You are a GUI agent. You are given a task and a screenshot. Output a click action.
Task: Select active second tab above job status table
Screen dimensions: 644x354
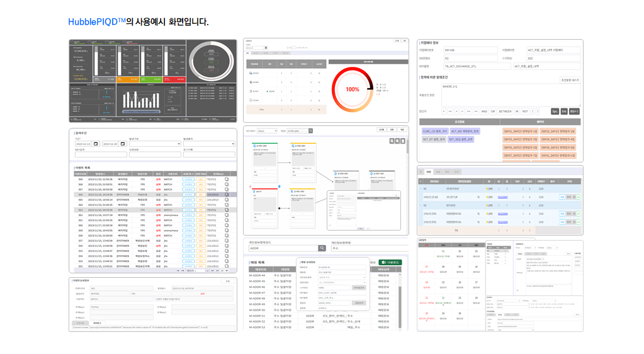(x=428, y=172)
